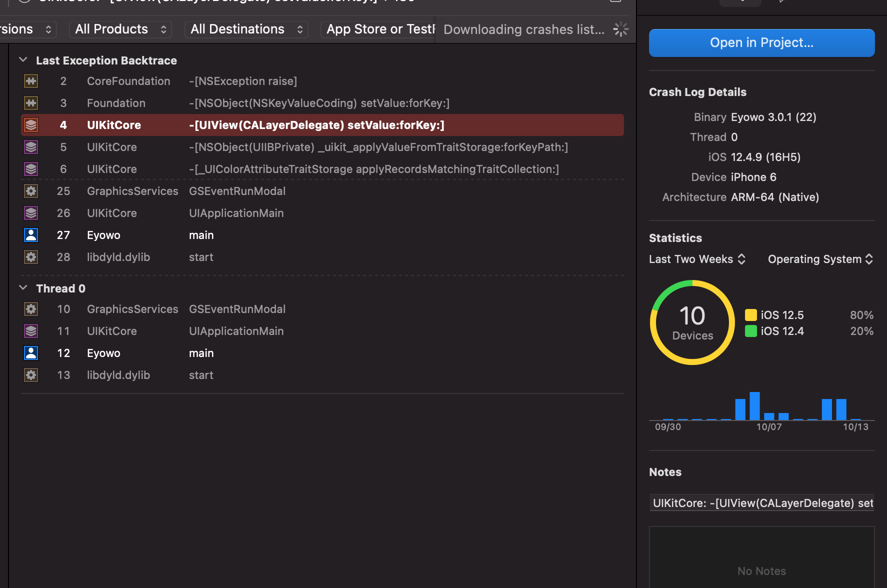887x588 pixels.
Task: Click Eyowo frame 12 person icon
Action: pyautogui.click(x=31, y=353)
